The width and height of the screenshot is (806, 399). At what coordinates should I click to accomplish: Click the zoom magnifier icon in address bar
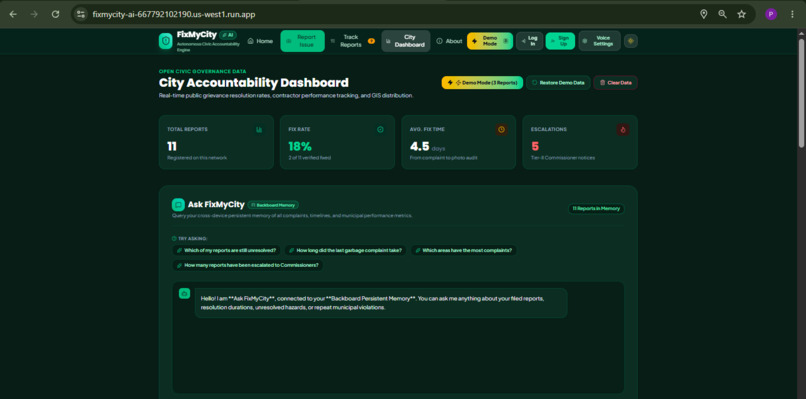tap(723, 14)
